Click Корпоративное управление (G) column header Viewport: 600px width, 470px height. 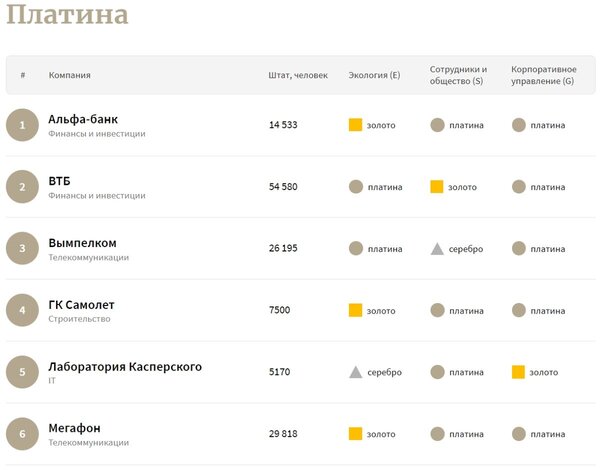(542, 75)
